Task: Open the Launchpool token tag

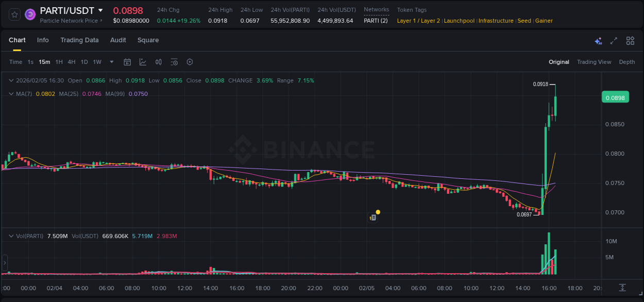Action: click(459, 21)
